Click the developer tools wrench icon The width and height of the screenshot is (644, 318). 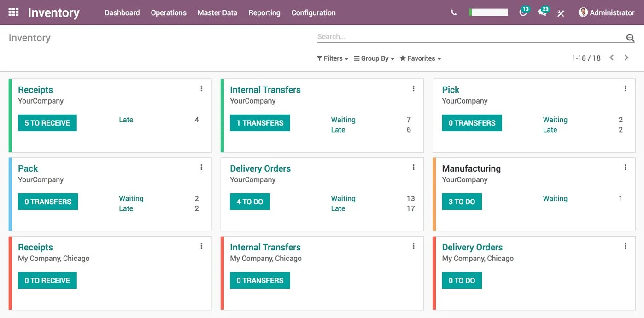click(561, 13)
